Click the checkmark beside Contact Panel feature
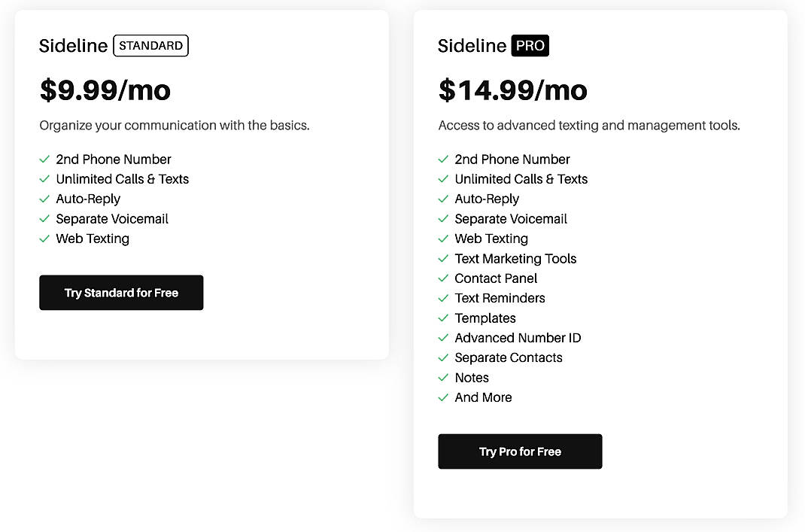 pyautogui.click(x=442, y=278)
